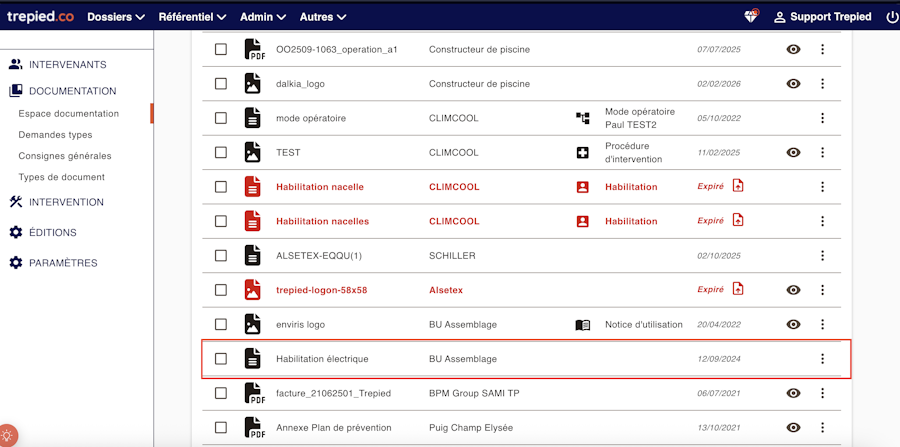This screenshot has width=900, height=447.
Task: Open three-dot menu for Habilitation électrique
Action: (822, 359)
